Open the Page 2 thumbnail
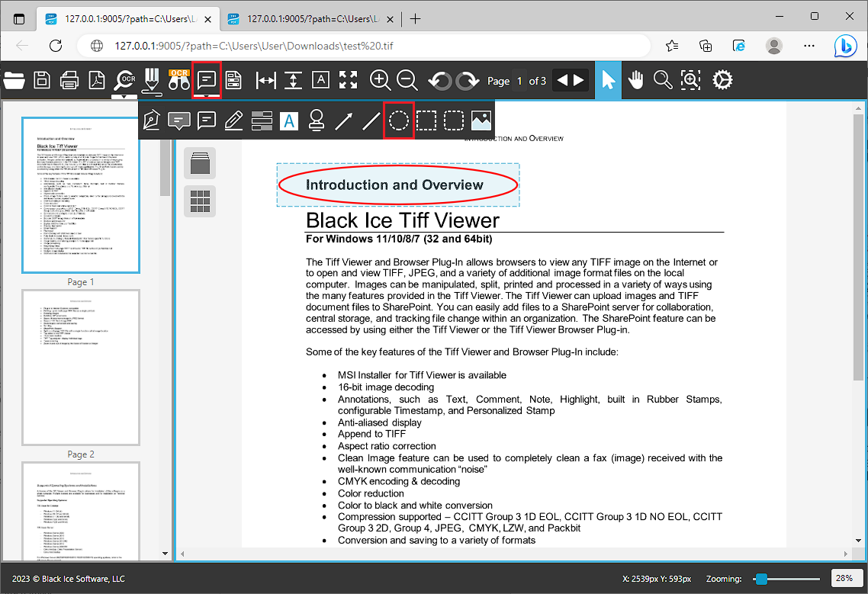The height and width of the screenshot is (594, 868). point(81,368)
